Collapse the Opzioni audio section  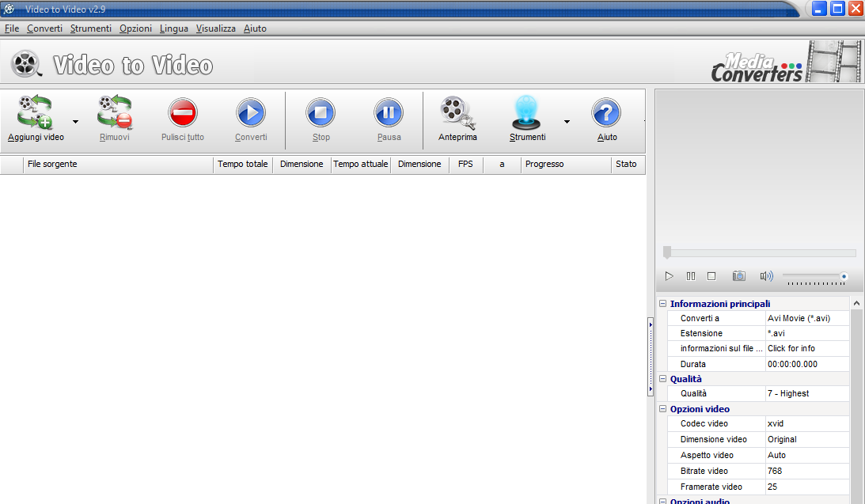(x=662, y=502)
